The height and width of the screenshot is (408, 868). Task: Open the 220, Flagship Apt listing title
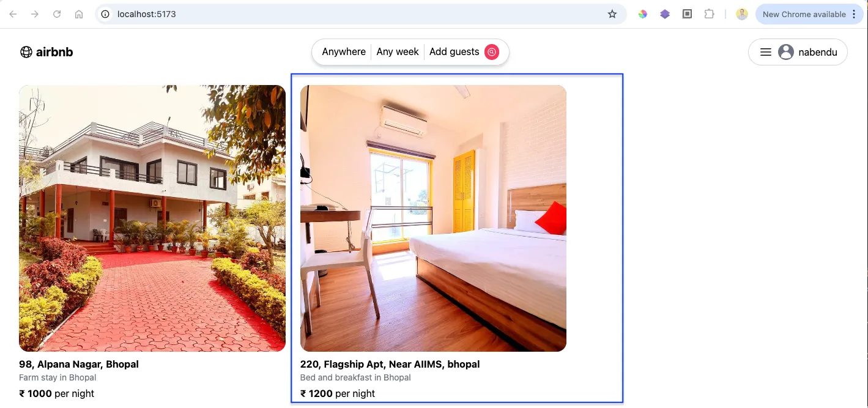(x=390, y=364)
